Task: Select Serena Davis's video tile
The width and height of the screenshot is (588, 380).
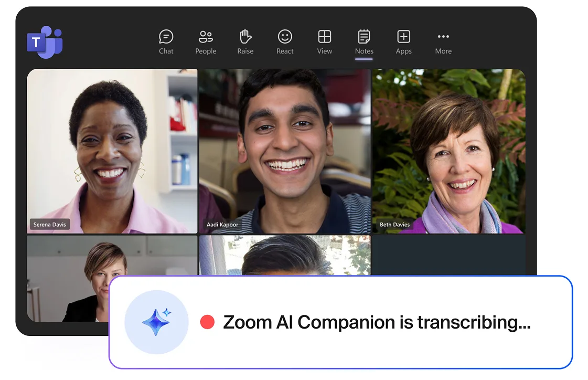Action: click(x=112, y=151)
